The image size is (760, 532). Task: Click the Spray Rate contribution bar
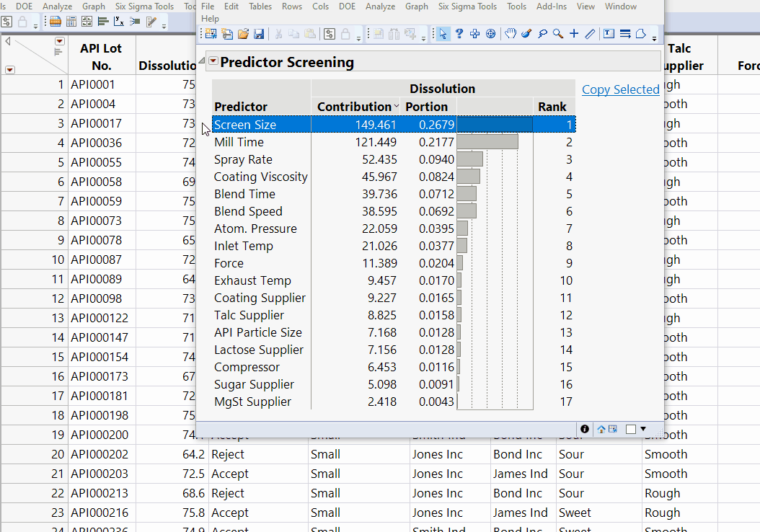pyautogui.click(x=470, y=159)
